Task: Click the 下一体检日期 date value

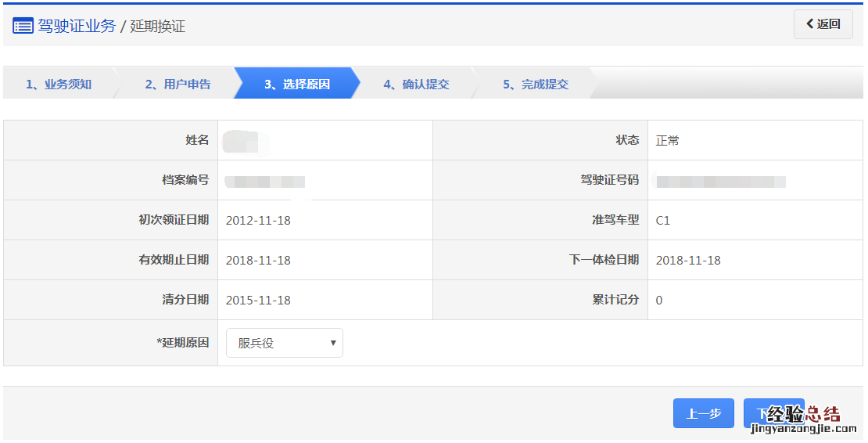Action: tap(688, 260)
